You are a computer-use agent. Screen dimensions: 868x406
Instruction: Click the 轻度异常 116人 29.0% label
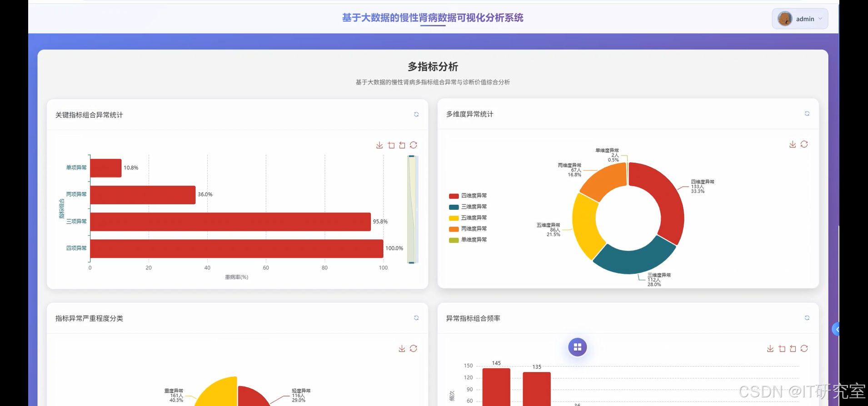(x=301, y=395)
